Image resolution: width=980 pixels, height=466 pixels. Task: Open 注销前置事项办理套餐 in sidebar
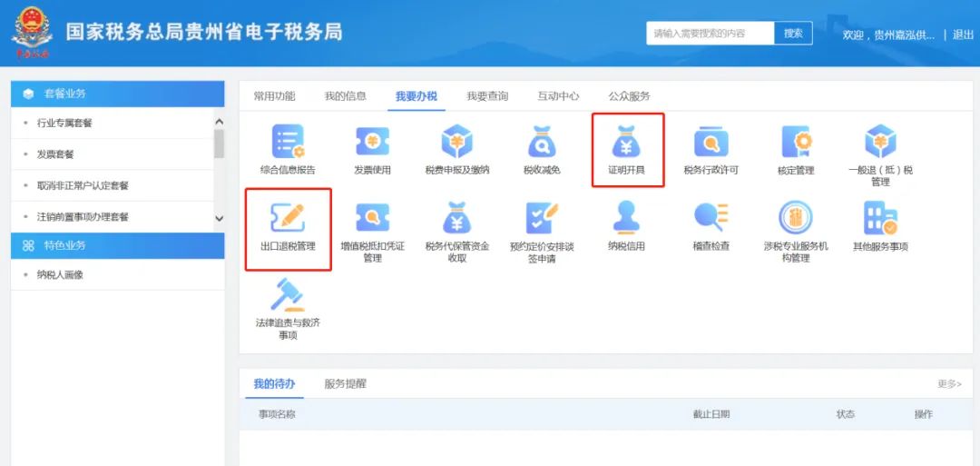pyautogui.click(x=83, y=217)
